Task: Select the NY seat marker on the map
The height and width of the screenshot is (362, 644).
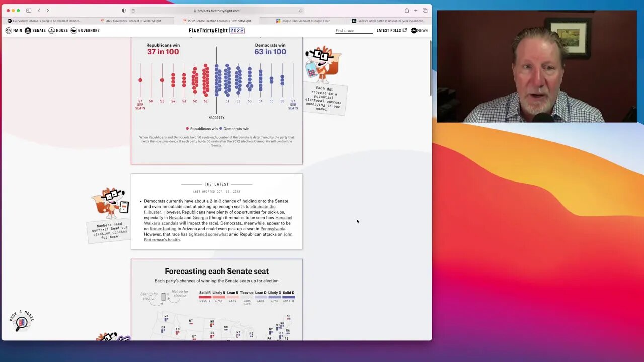Action: pyautogui.click(x=270, y=331)
